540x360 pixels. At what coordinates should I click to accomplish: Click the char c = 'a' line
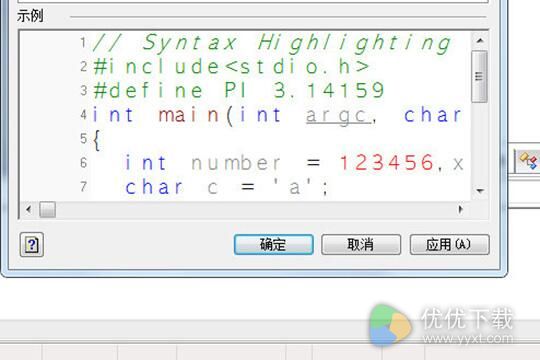pyautogui.click(x=226, y=187)
